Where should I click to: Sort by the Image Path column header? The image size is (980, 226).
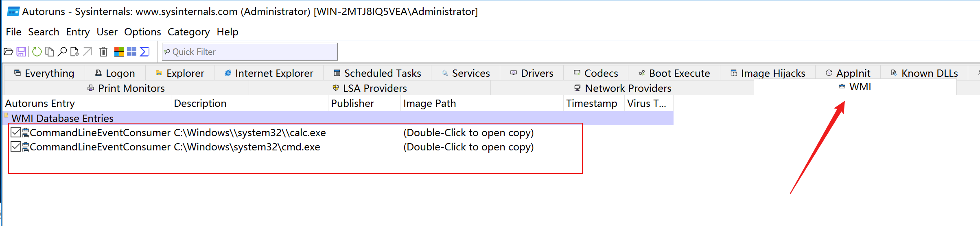[x=429, y=104]
